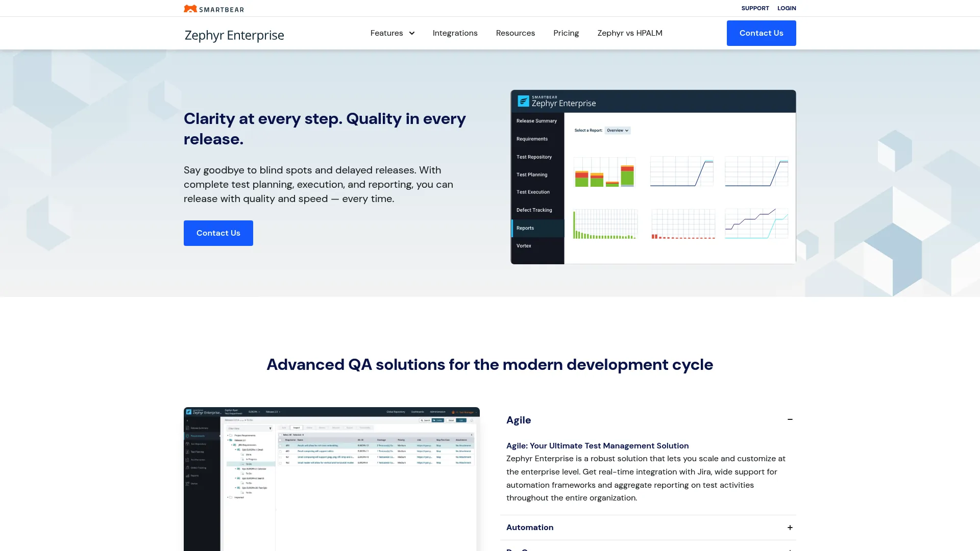The width and height of the screenshot is (980, 551).
Task: Open Zephyr vs HPALM page
Action: [630, 33]
